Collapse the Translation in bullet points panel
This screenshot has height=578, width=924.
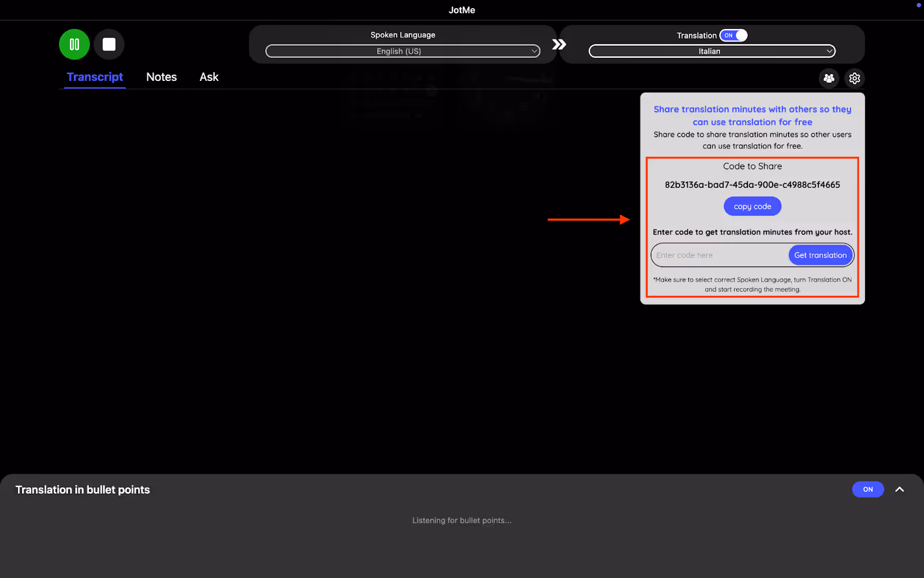click(x=900, y=490)
